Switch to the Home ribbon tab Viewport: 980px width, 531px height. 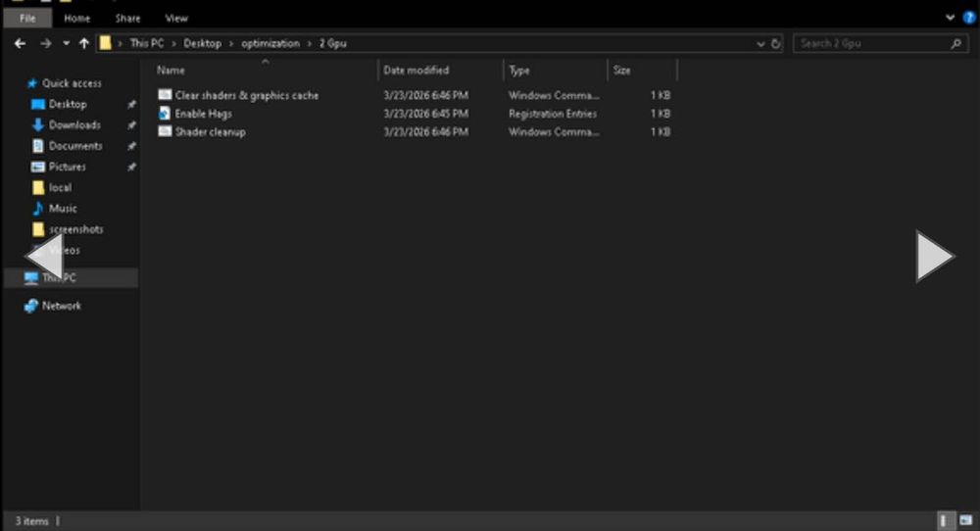(x=76, y=18)
